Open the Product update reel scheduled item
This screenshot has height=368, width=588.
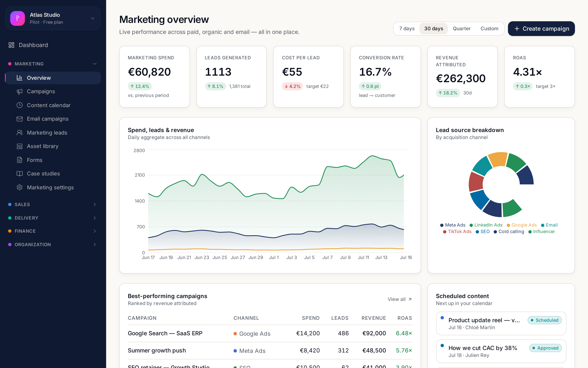click(501, 323)
